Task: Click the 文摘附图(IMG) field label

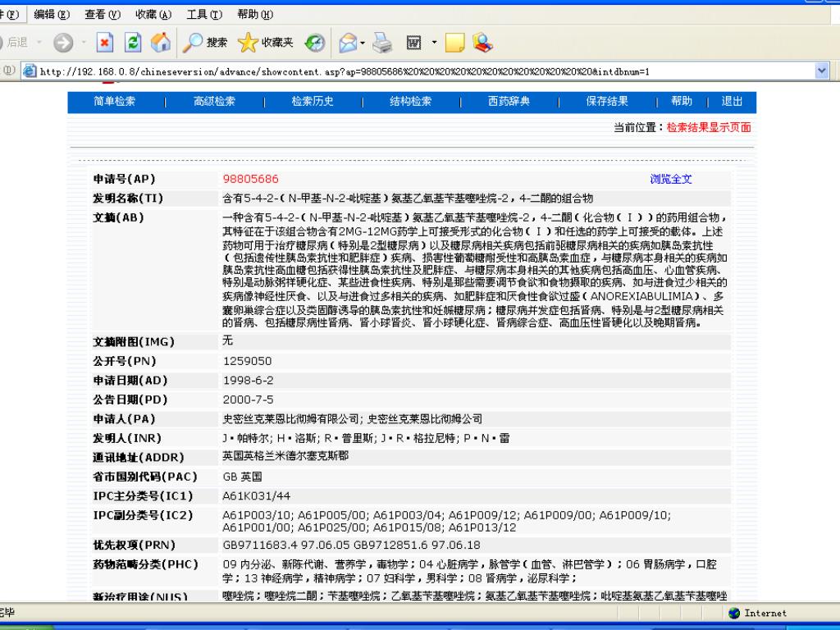Action: (x=134, y=342)
